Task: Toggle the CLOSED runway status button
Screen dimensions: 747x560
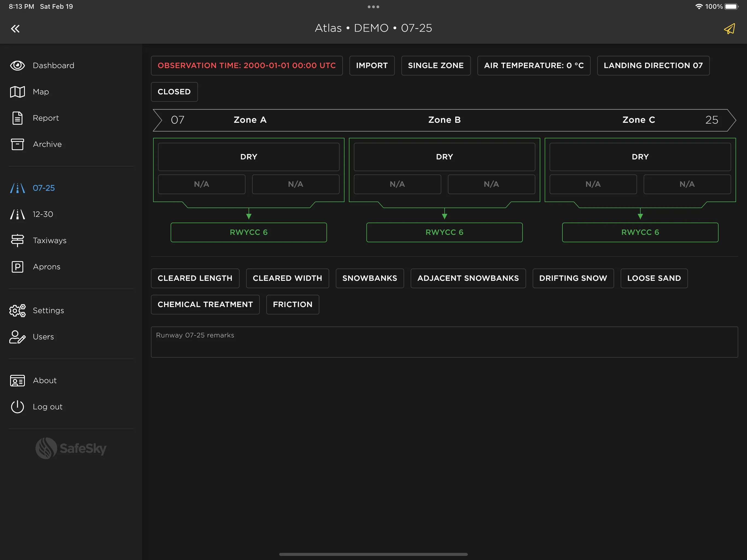Action: click(174, 91)
